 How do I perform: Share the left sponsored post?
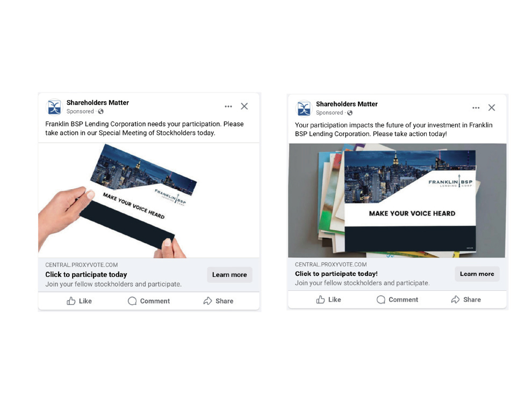pos(218,301)
